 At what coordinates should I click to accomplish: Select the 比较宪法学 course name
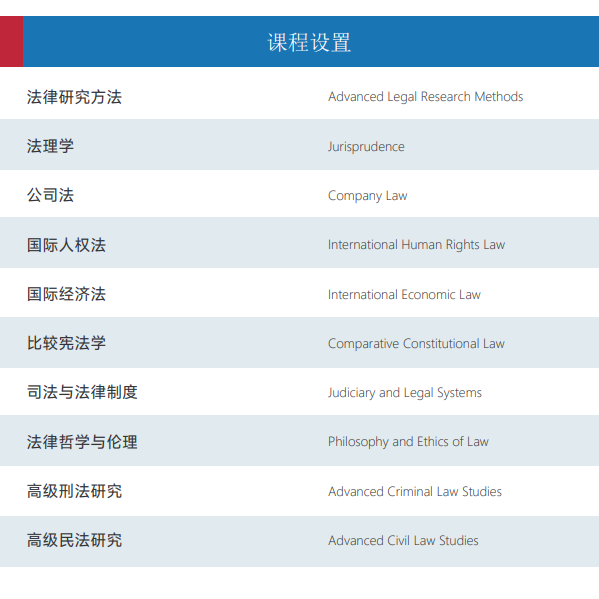[66, 343]
